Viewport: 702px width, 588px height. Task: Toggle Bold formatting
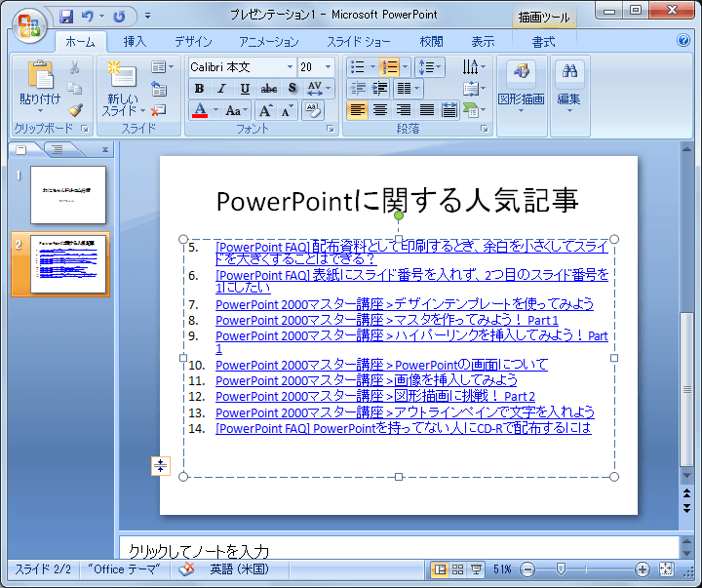[x=200, y=89]
